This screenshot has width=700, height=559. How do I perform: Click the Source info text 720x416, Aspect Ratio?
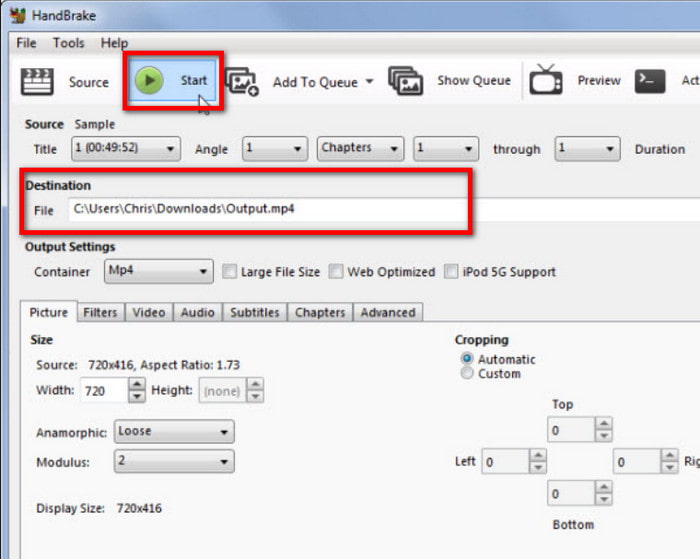164,365
